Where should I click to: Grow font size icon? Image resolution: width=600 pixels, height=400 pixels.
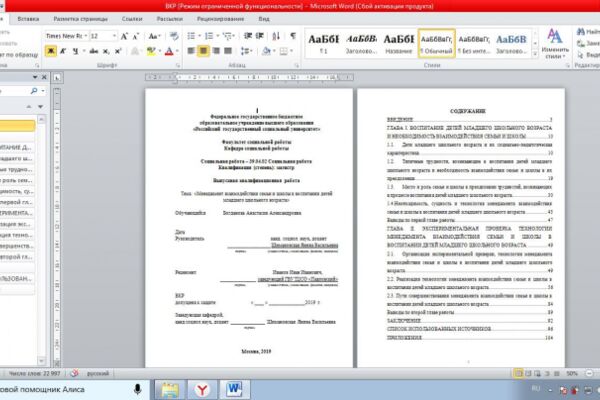click(124, 36)
